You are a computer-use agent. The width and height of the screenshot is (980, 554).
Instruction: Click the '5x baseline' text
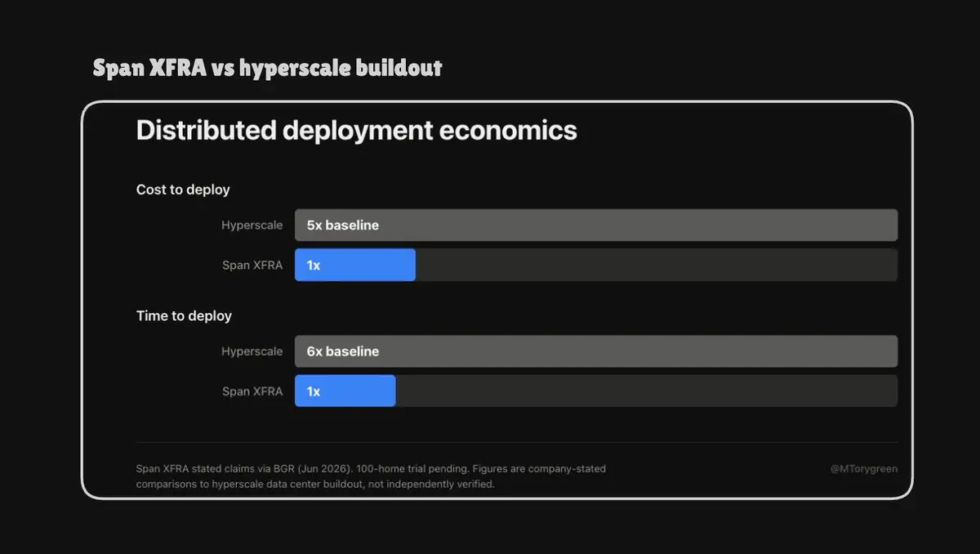coord(343,225)
